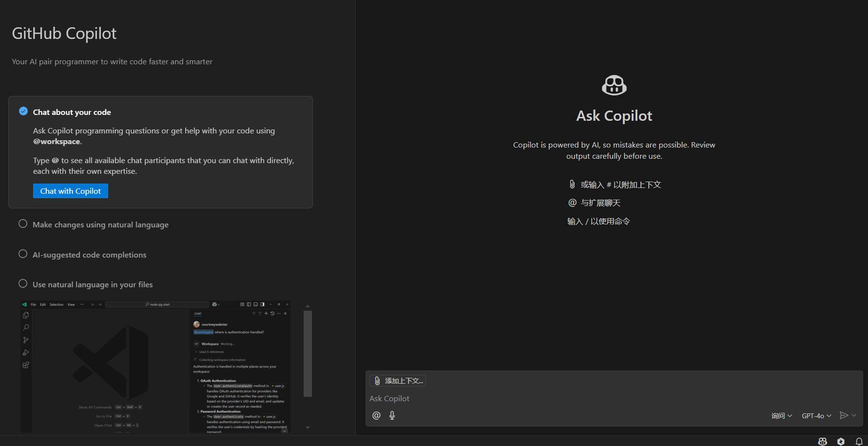Viewport: 868px width, 446px height.
Task: Click the @ icon beside 与扩展聊天
Action: [x=573, y=203]
